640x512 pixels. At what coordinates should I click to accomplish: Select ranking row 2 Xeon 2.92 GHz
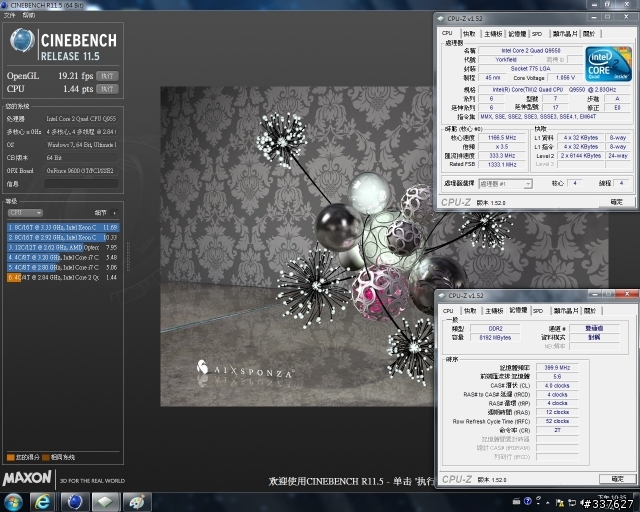point(63,237)
